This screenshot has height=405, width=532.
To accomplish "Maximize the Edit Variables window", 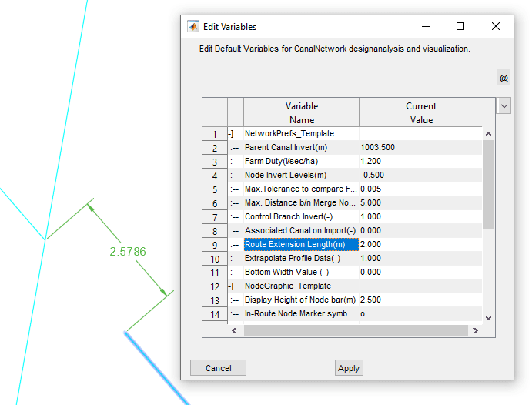I will 460,26.
